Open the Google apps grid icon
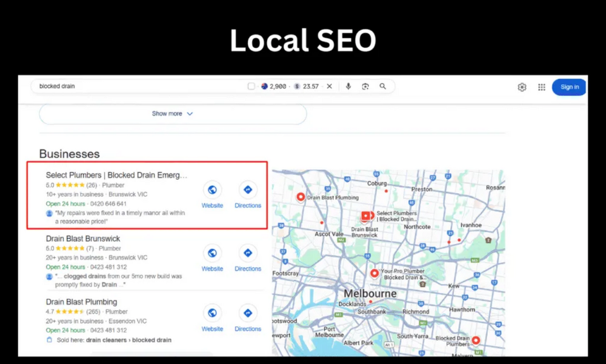The width and height of the screenshot is (606, 364). pos(541,87)
